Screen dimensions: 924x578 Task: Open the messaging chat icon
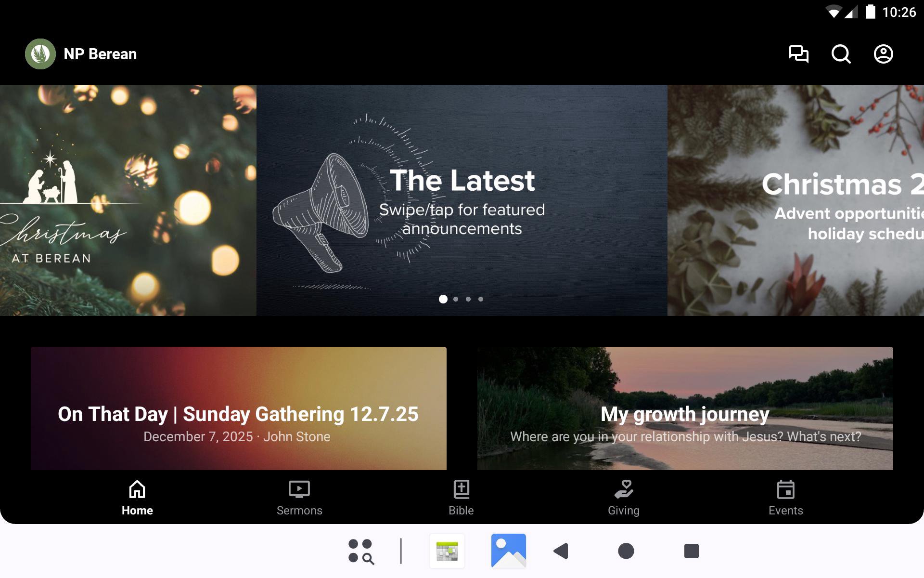(x=798, y=54)
